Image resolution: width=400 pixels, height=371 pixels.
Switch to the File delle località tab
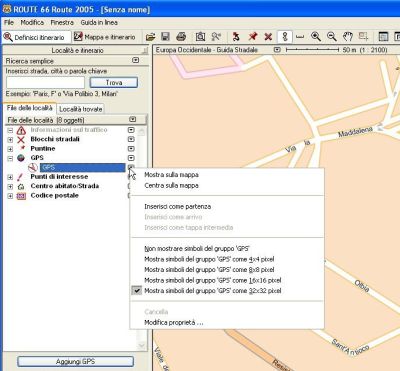tap(30, 108)
